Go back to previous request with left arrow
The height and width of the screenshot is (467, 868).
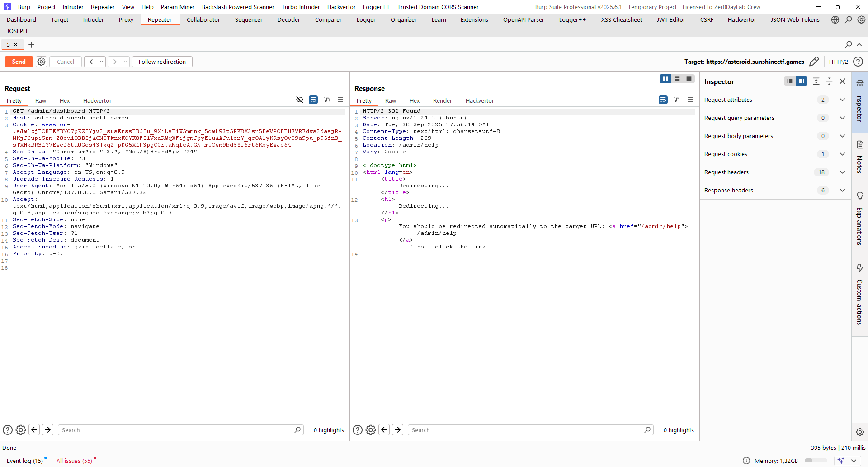click(91, 62)
